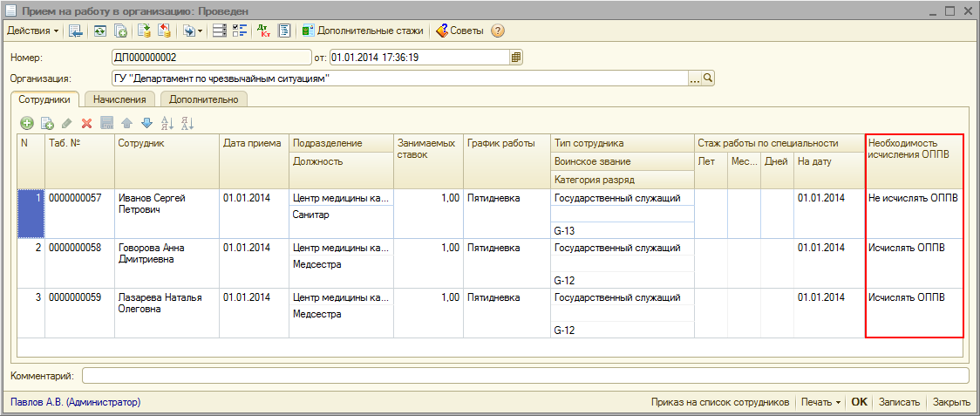Switch to the Начисления tab
Image resolution: width=980 pixels, height=416 pixels.
119,99
